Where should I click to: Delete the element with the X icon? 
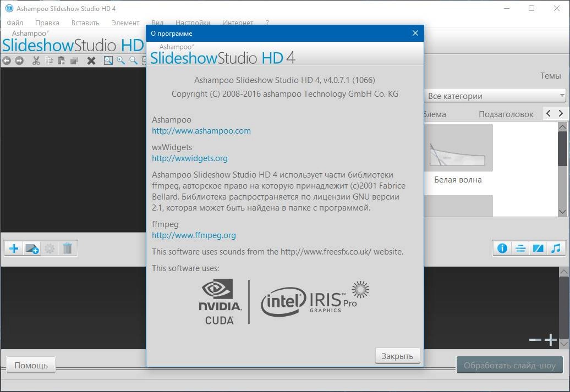pyautogui.click(x=91, y=60)
